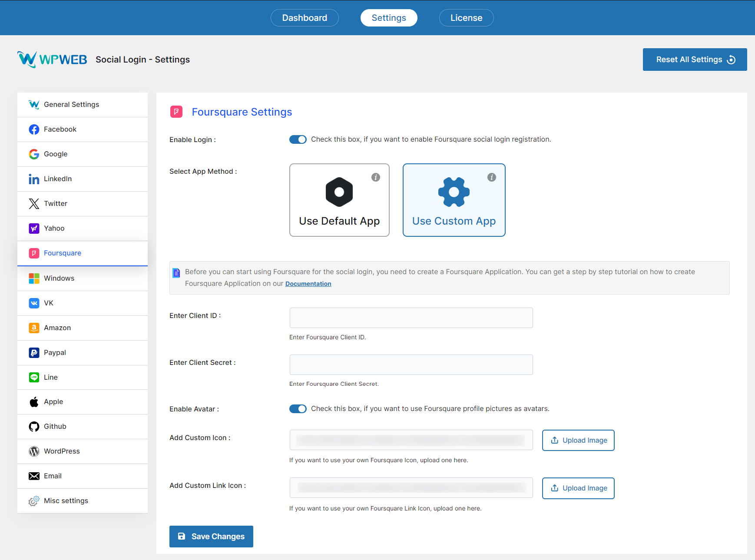Select the Use Default App option
755x560 pixels.
(x=339, y=200)
